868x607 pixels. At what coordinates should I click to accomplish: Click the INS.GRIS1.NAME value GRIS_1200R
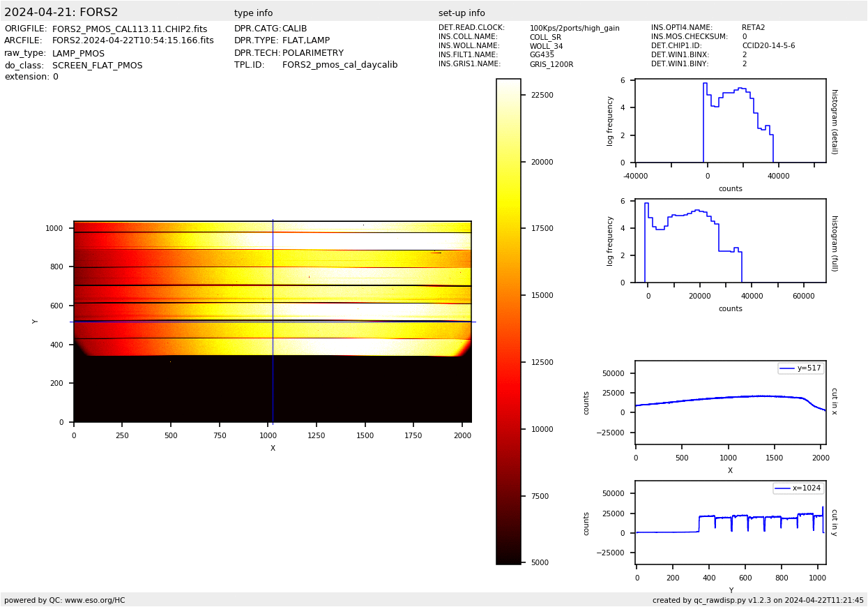551,64
